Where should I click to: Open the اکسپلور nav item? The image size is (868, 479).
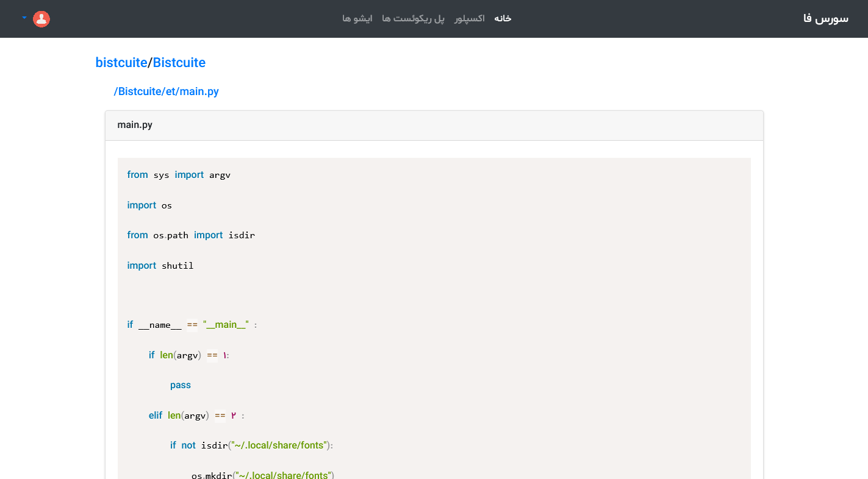(x=470, y=19)
